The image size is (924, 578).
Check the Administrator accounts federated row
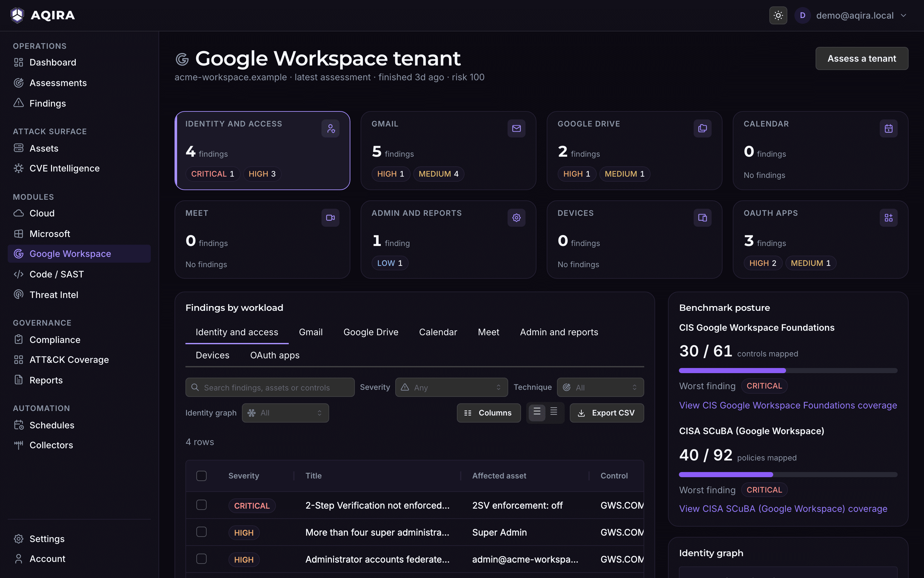click(201, 559)
